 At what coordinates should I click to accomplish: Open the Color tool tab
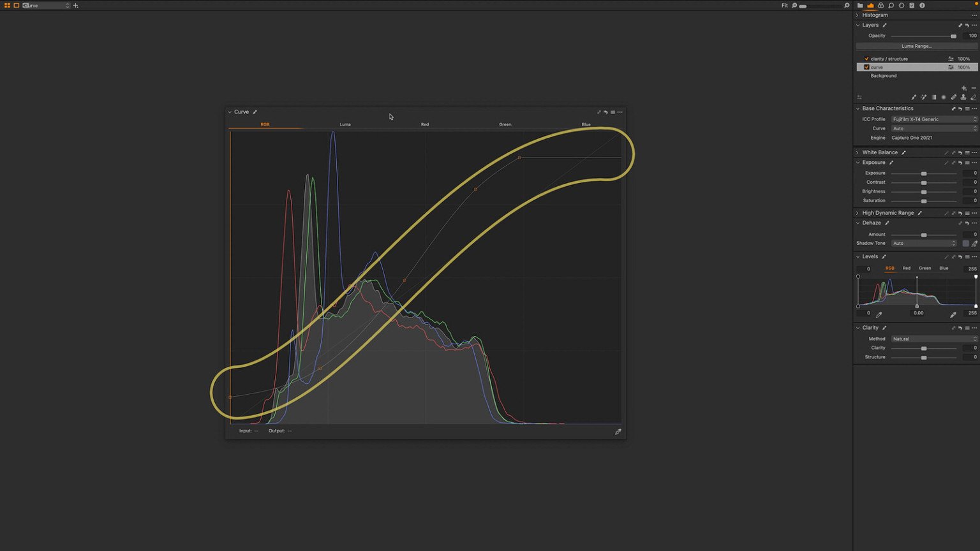pyautogui.click(x=880, y=5)
